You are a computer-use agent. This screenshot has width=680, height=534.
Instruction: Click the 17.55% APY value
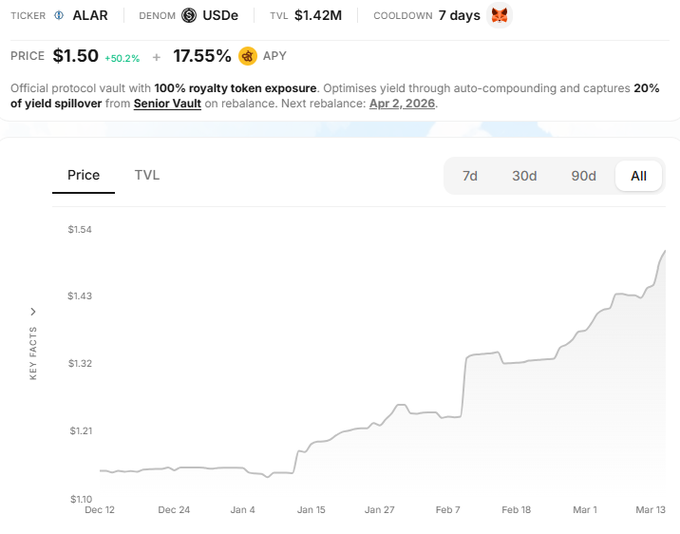pos(202,56)
